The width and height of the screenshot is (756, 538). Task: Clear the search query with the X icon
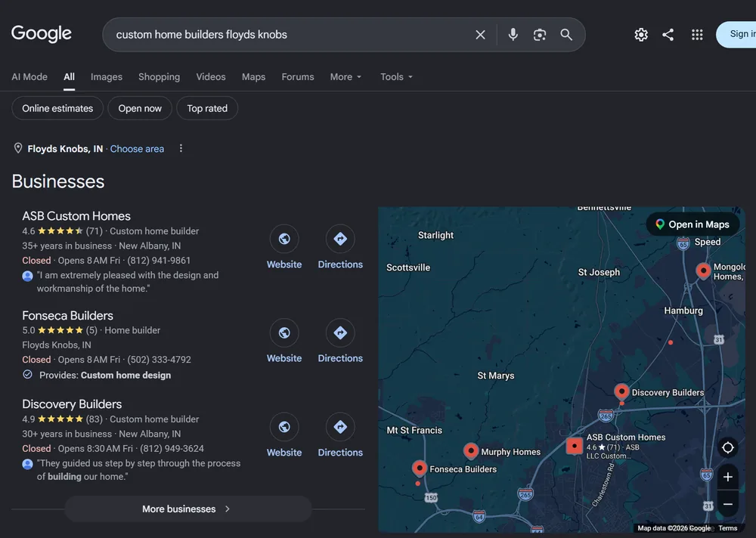pos(480,35)
